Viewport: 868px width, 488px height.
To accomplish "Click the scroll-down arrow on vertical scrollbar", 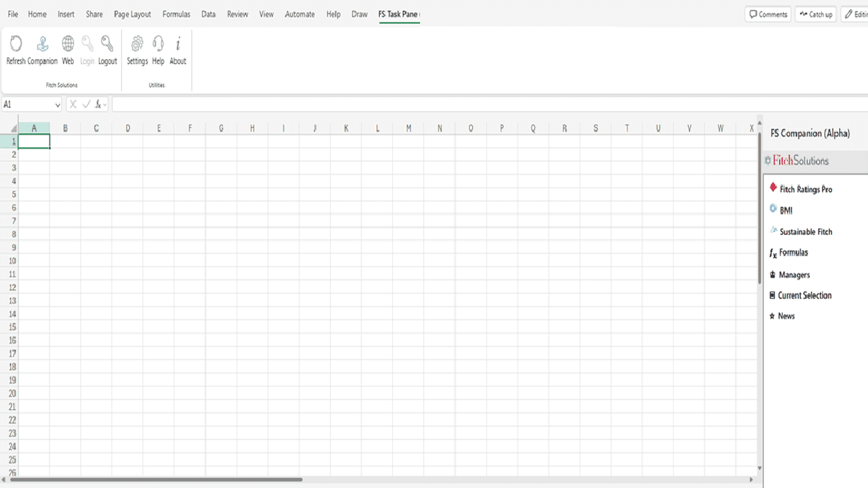I will [759, 468].
